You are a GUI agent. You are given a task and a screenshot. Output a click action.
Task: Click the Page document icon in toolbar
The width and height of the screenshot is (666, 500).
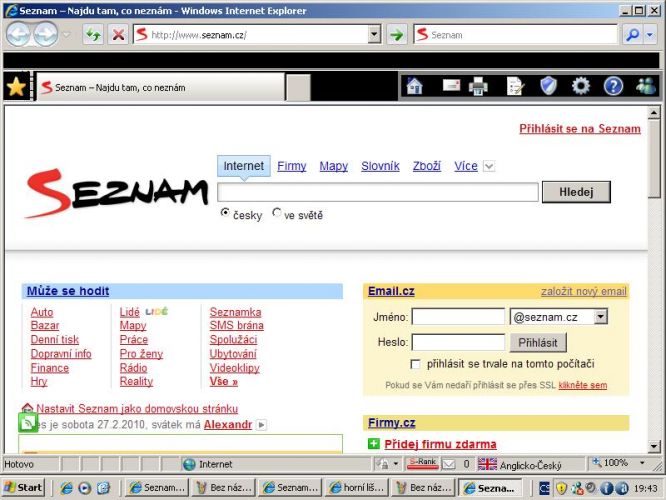(515, 86)
